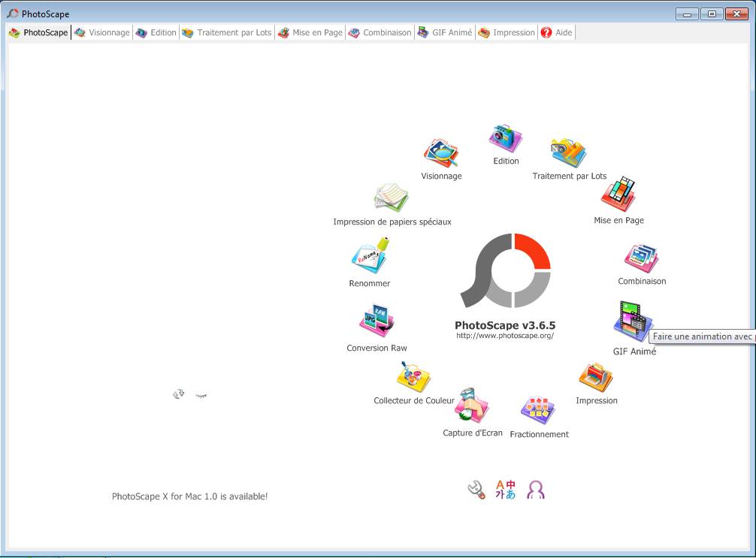Click PhotoScape X for Mac available notice
Screen dimensions: 756x558
click(x=189, y=496)
